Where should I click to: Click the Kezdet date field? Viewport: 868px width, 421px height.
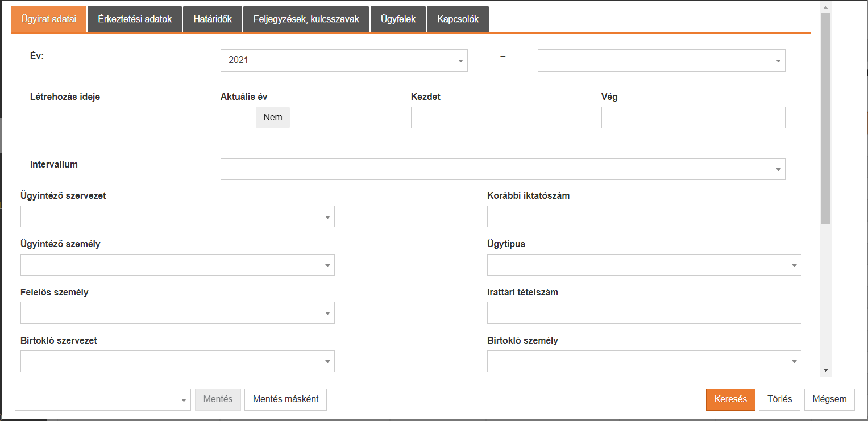[x=502, y=118]
